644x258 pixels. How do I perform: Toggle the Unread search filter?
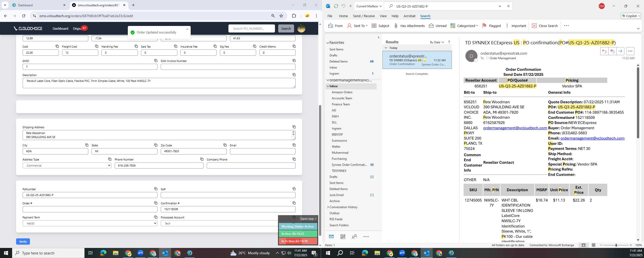point(438,26)
